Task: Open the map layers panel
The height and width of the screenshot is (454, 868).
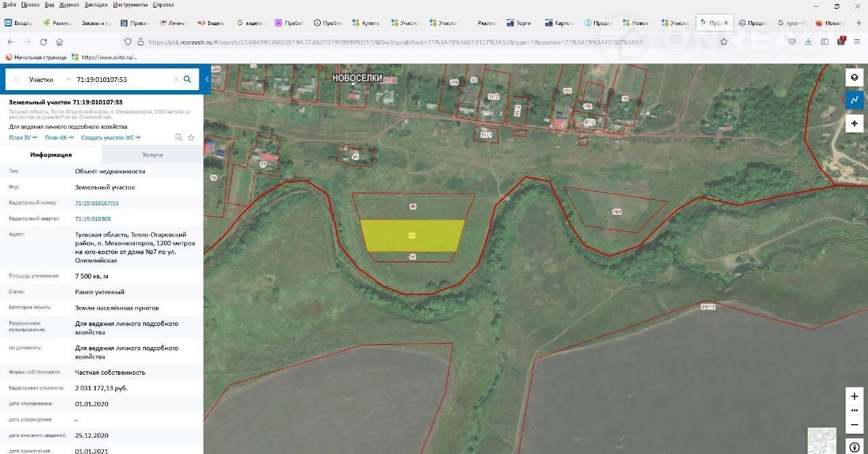Action: coord(854,77)
